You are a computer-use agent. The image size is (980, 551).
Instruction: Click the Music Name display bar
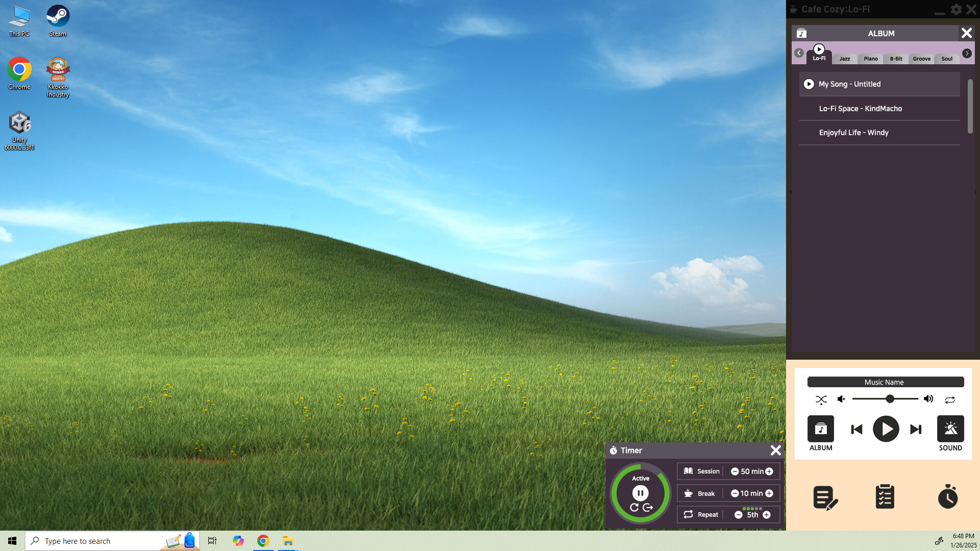(885, 382)
